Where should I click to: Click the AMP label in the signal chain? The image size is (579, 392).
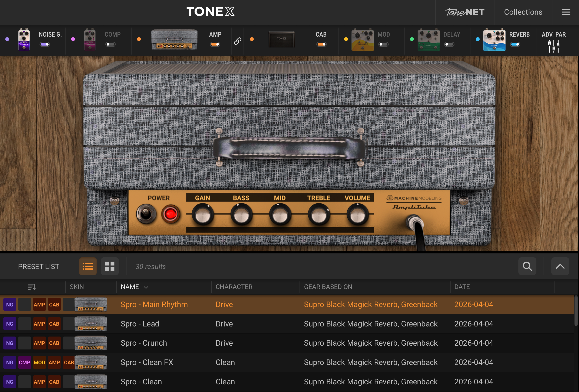tap(215, 34)
